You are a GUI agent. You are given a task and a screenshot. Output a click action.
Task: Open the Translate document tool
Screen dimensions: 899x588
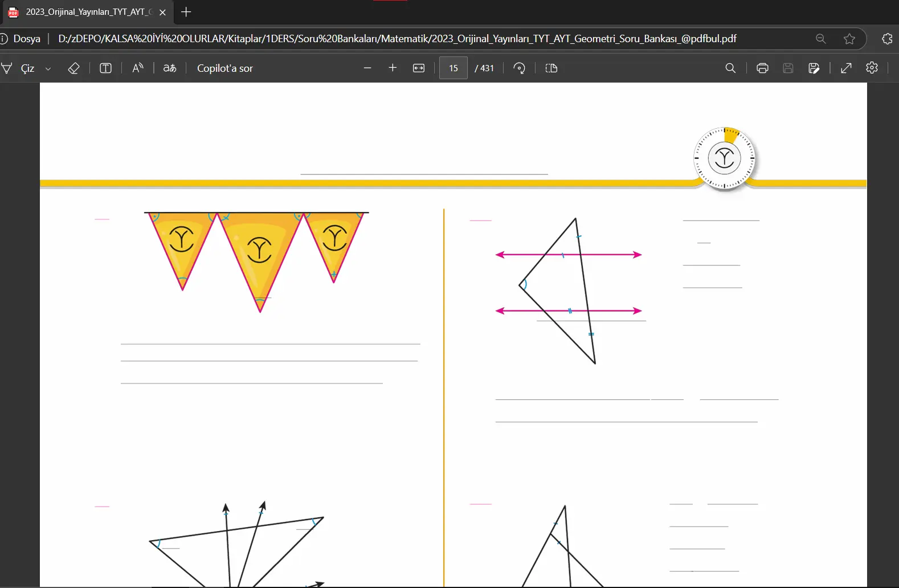click(x=169, y=68)
